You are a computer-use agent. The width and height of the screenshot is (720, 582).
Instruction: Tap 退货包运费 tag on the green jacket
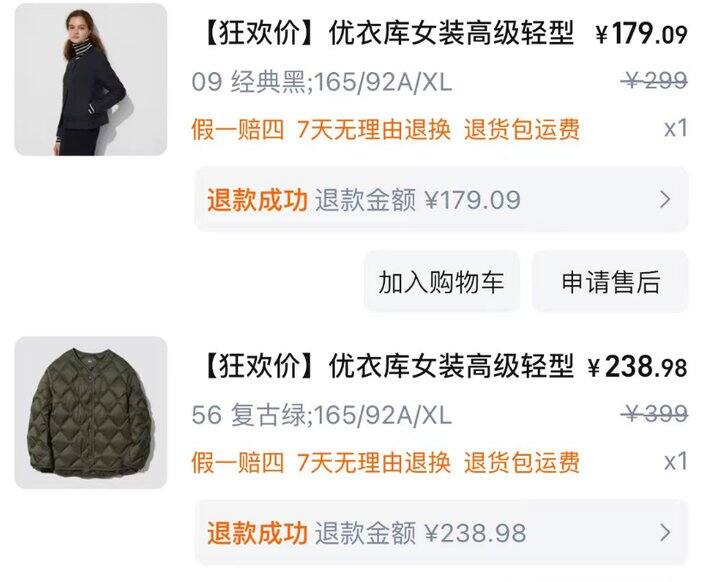coord(522,462)
